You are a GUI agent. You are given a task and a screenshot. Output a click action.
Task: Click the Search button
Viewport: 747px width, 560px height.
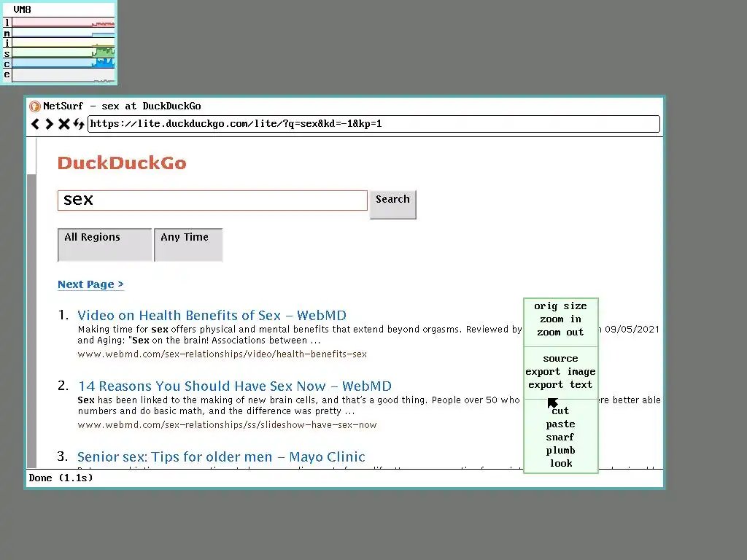pos(392,204)
